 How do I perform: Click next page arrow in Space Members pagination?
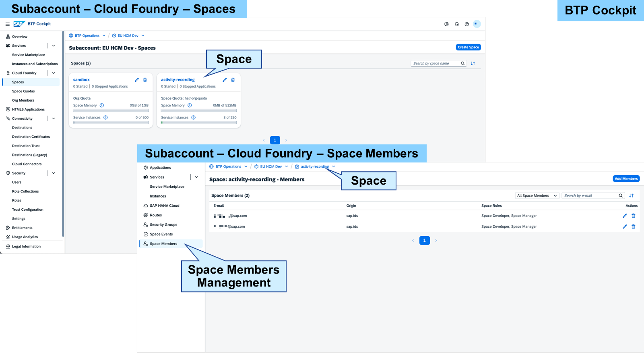[x=436, y=241]
